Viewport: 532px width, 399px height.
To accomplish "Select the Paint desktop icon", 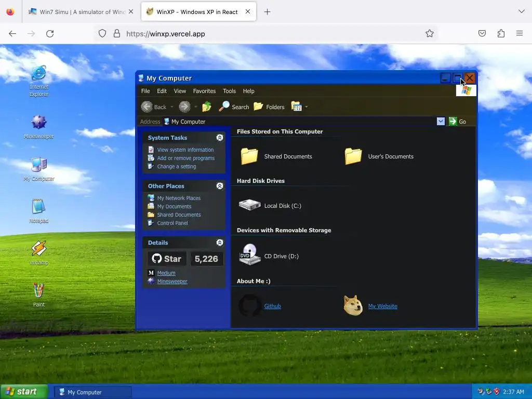I will coord(38,295).
